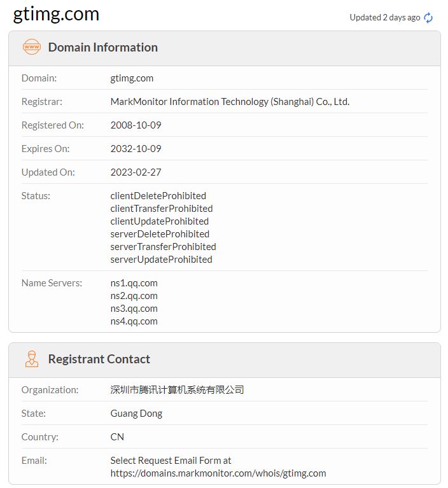Click the ns1.qq.com name server
This screenshot has width=448, height=488.
[134, 283]
